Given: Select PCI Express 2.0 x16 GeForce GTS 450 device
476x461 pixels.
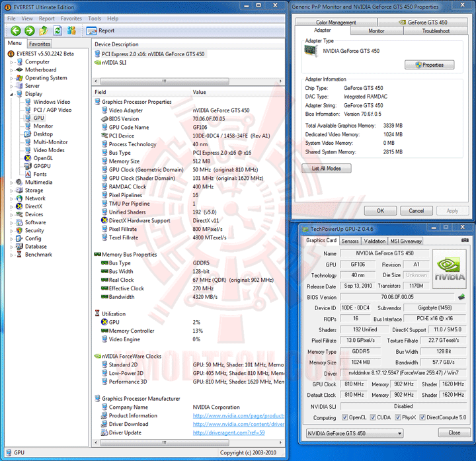Looking at the screenshot, I should click(149, 54).
